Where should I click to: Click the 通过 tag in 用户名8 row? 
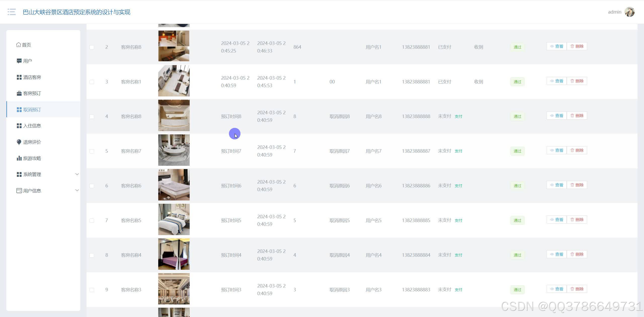click(x=517, y=117)
